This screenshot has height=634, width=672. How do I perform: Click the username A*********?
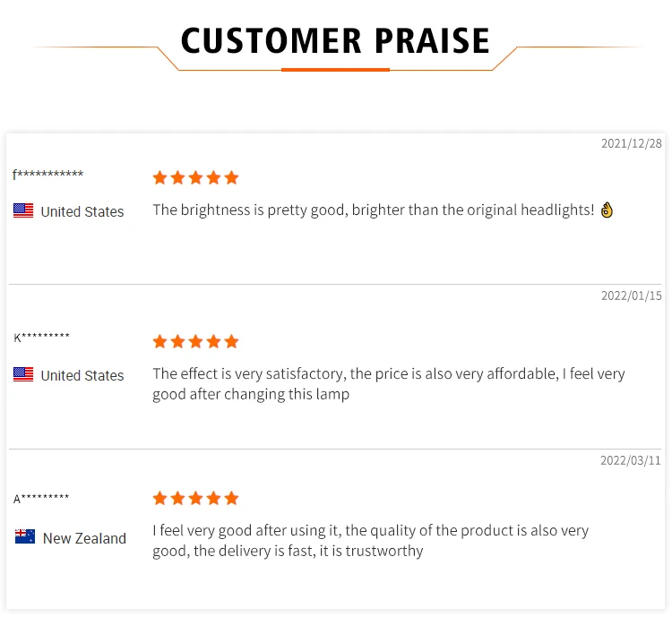[x=41, y=499]
